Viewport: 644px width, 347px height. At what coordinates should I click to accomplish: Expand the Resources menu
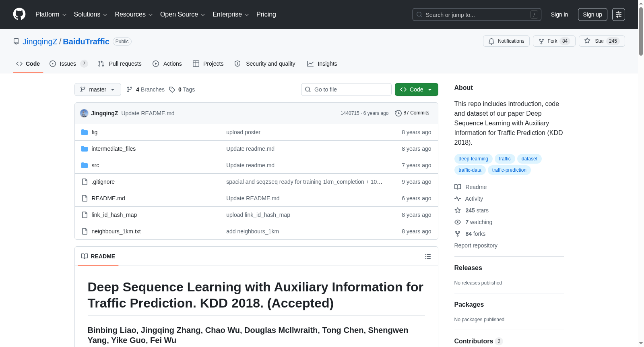tap(134, 15)
